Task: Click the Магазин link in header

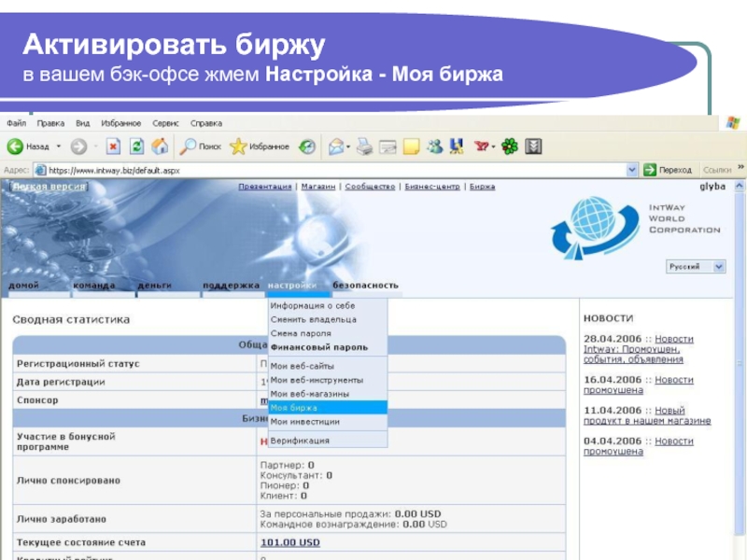Action: point(318,187)
